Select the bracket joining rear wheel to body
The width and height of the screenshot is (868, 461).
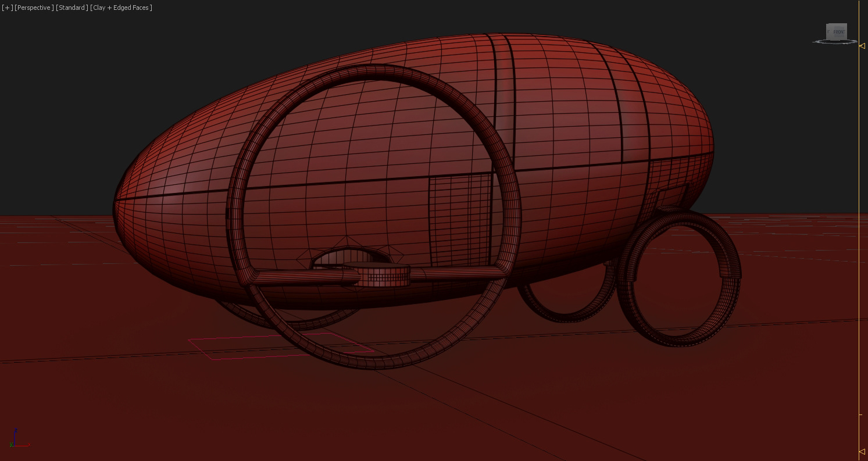672,195
